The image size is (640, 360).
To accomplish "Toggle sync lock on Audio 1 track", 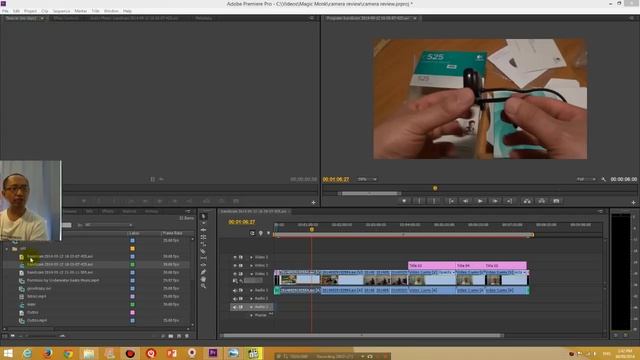I will (x=241, y=290).
